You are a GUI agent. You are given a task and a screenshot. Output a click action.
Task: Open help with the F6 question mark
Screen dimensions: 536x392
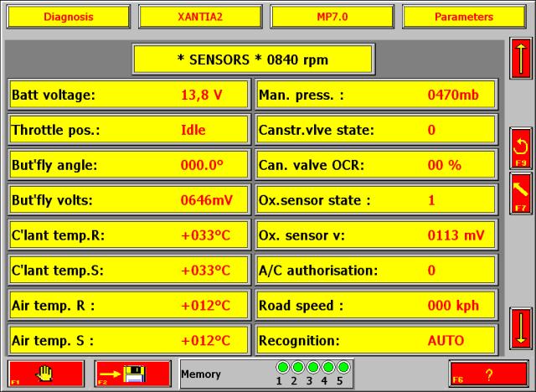point(489,374)
